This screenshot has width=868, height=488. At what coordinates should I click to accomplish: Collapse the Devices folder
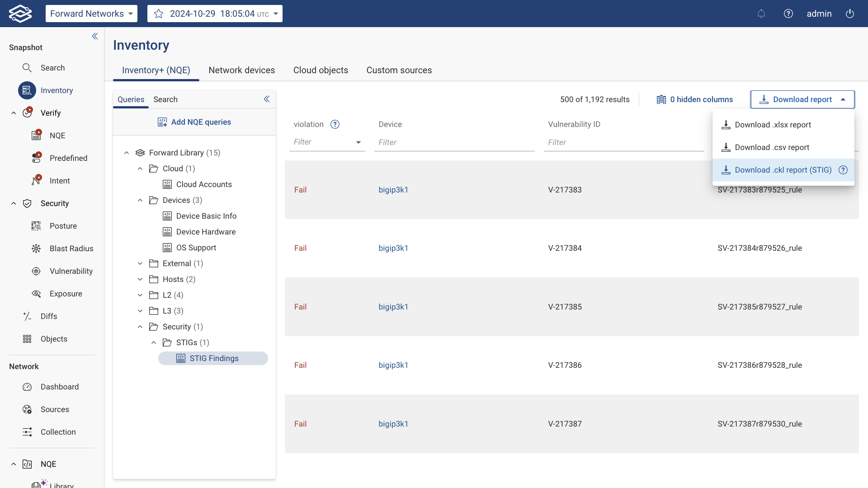[140, 200]
